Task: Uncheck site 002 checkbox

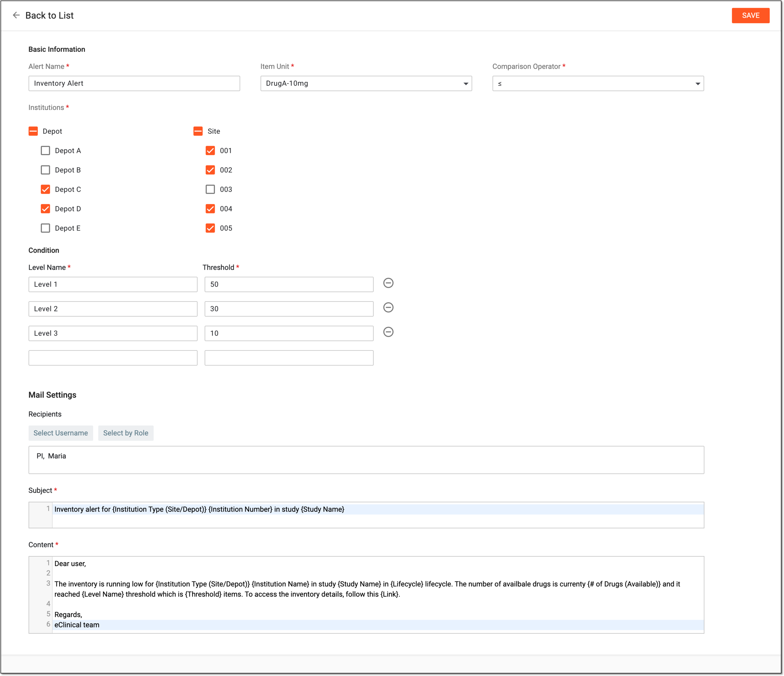Action: [x=210, y=170]
